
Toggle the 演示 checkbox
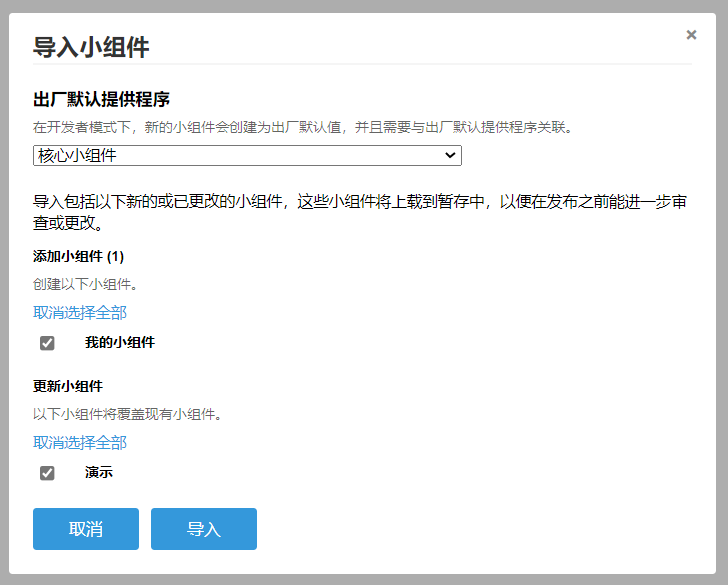tap(47, 473)
